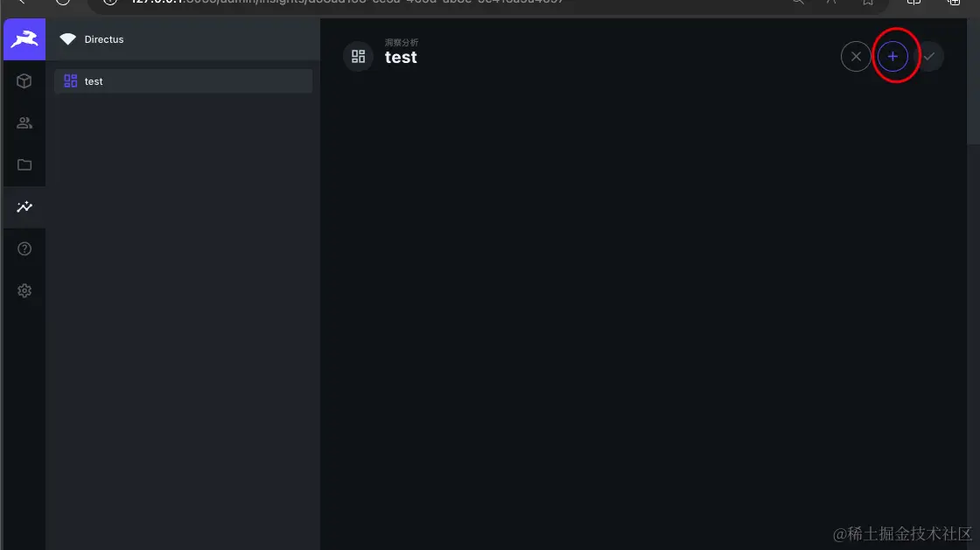Select the test dashboard in sidebar
The width and height of the screenshot is (980, 550).
point(183,81)
